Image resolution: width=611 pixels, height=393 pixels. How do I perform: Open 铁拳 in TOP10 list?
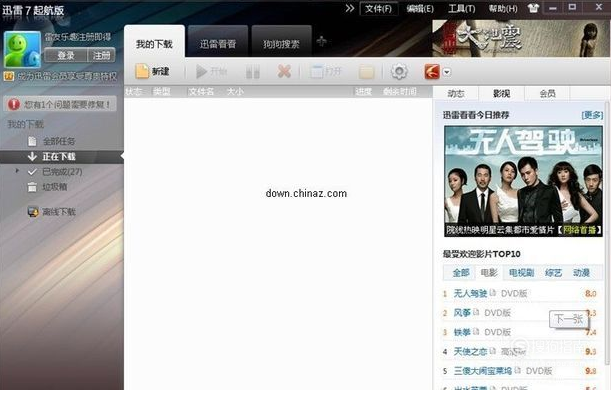pos(462,332)
